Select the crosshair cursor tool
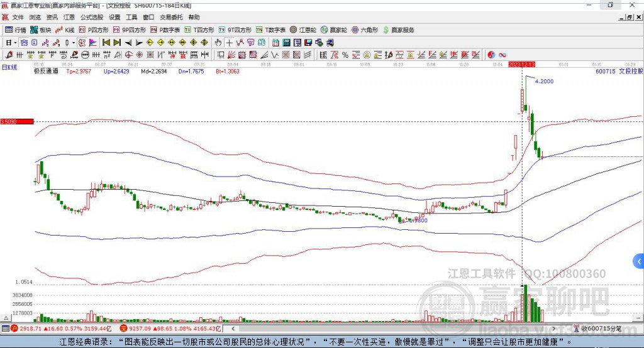Screen dimensions: 644x348 click(x=230, y=43)
